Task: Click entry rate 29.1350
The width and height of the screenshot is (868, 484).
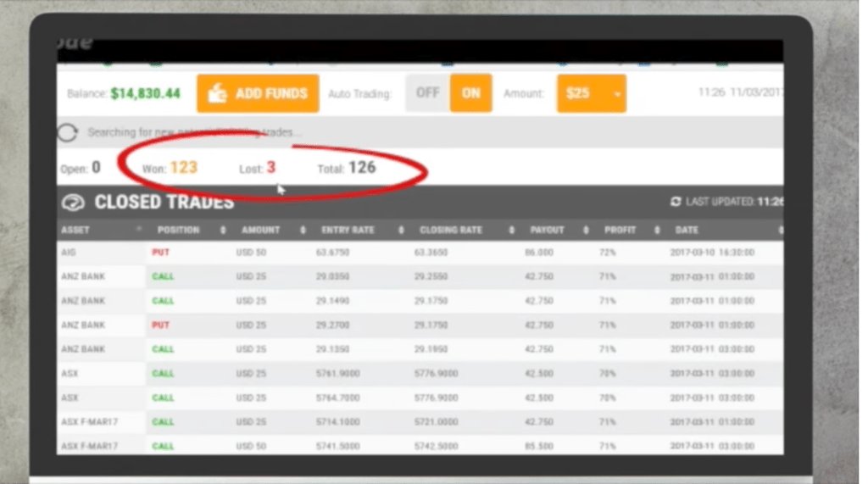Action: pos(332,349)
